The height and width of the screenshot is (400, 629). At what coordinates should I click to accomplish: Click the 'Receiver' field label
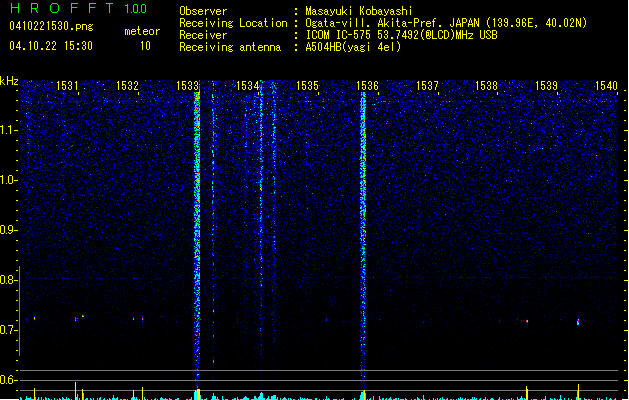point(203,35)
